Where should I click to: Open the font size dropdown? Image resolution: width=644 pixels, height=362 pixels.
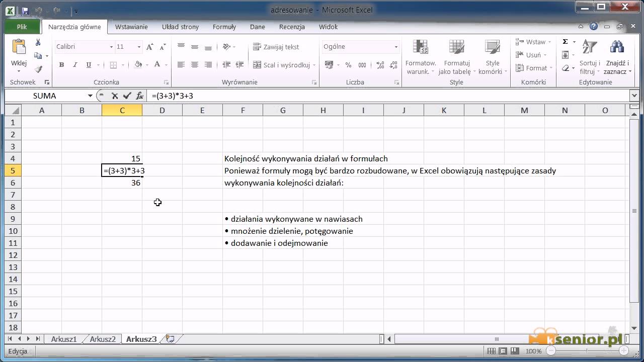point(139,47)
